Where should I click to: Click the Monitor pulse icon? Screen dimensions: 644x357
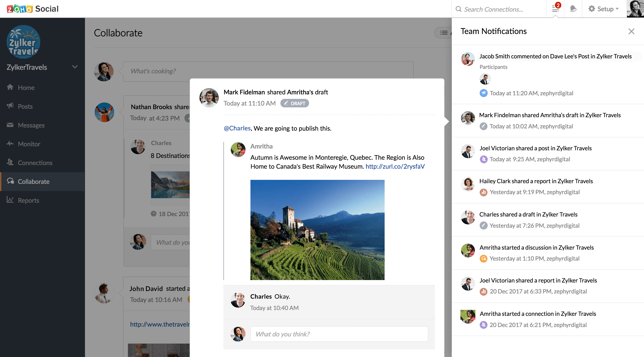coord(10,143)
